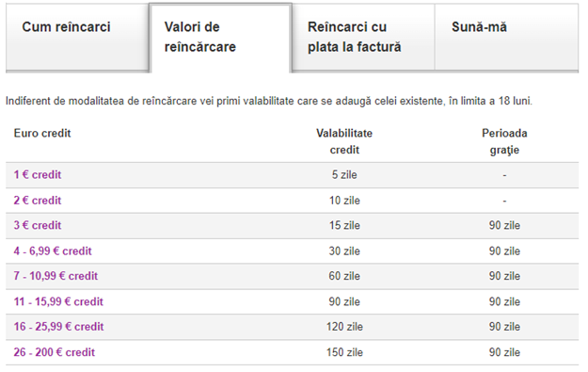Click the 7 - 10,99 € credit link

pyautogui.click(x=56, y=276)
